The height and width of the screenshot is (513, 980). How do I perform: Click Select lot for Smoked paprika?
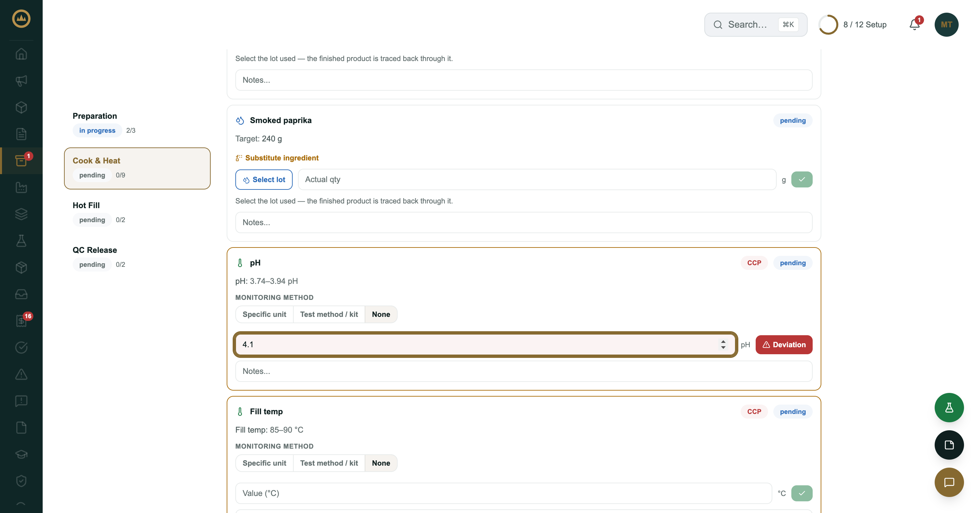[x=264, y=180]
